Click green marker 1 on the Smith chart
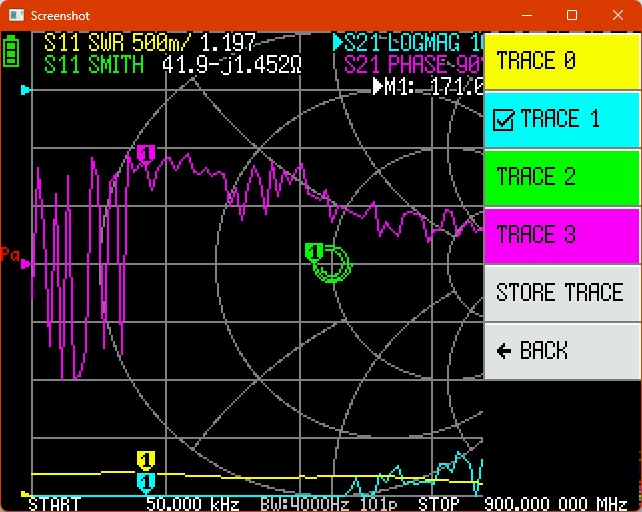642x512 pixels. (x=313, y=251)
